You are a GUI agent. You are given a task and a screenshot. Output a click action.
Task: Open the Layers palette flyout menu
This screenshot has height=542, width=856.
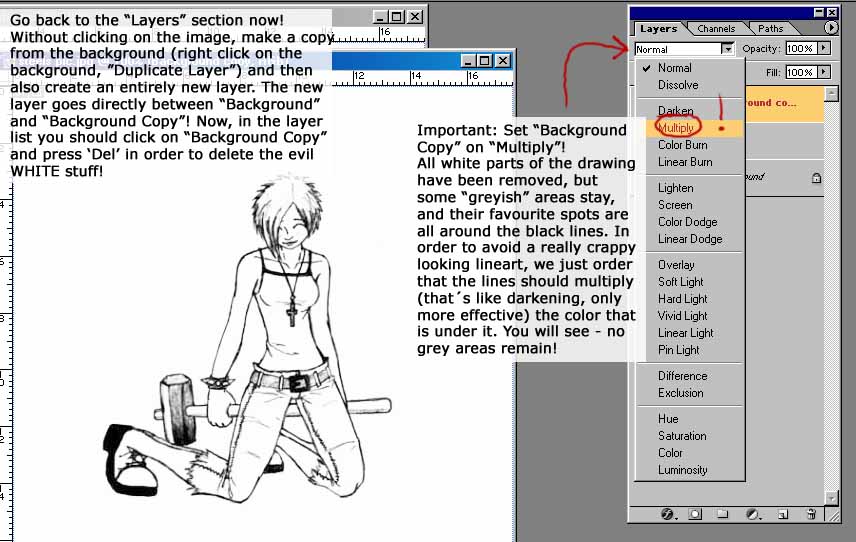[x=830, y=27]
